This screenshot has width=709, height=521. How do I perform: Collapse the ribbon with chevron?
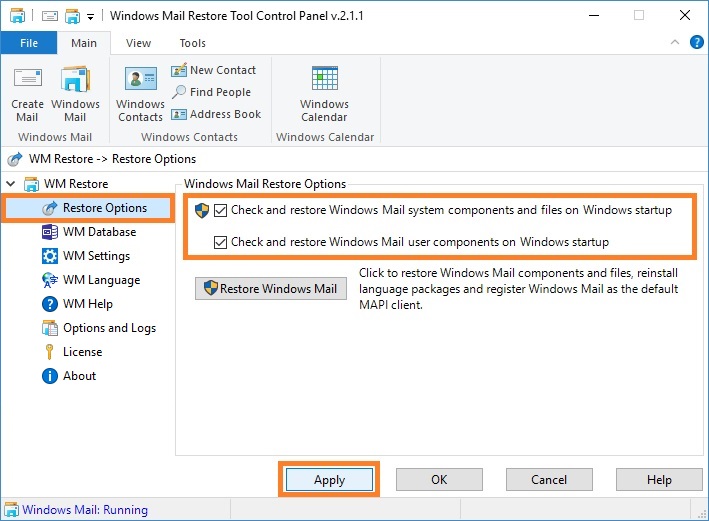(675, 42)
